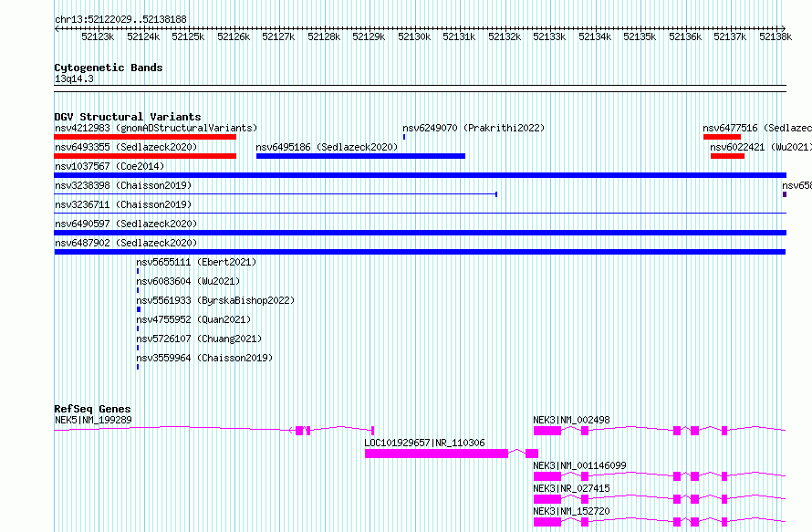
Task: Open the nsv6490597 (Sedlazeck2020) label
Action: pos(126,224)
